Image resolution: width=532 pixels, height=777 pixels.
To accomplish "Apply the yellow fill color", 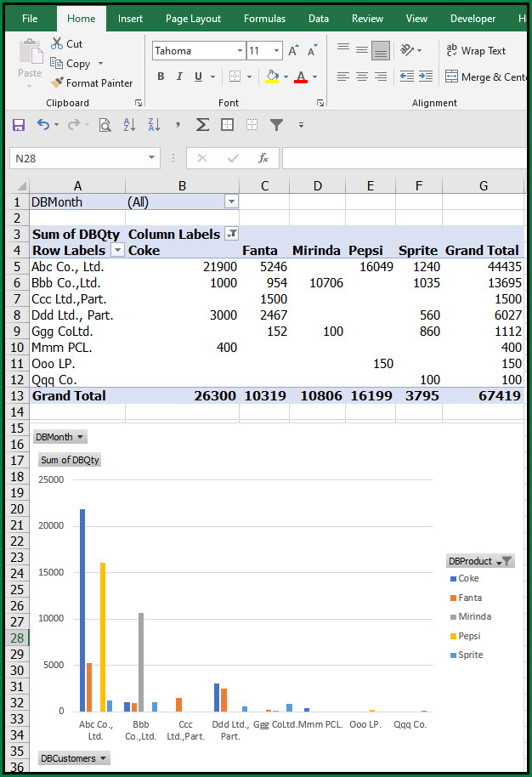I will tap(272, 77).
